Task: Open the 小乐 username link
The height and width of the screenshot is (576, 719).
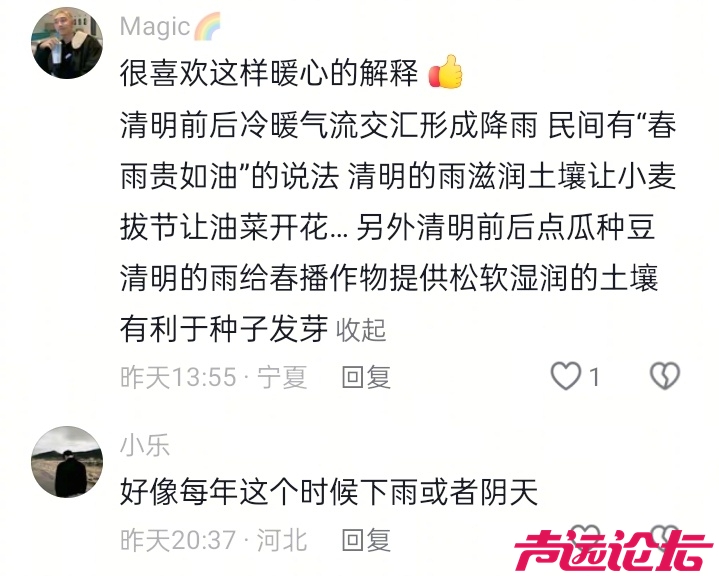Action: pos(145,445)
